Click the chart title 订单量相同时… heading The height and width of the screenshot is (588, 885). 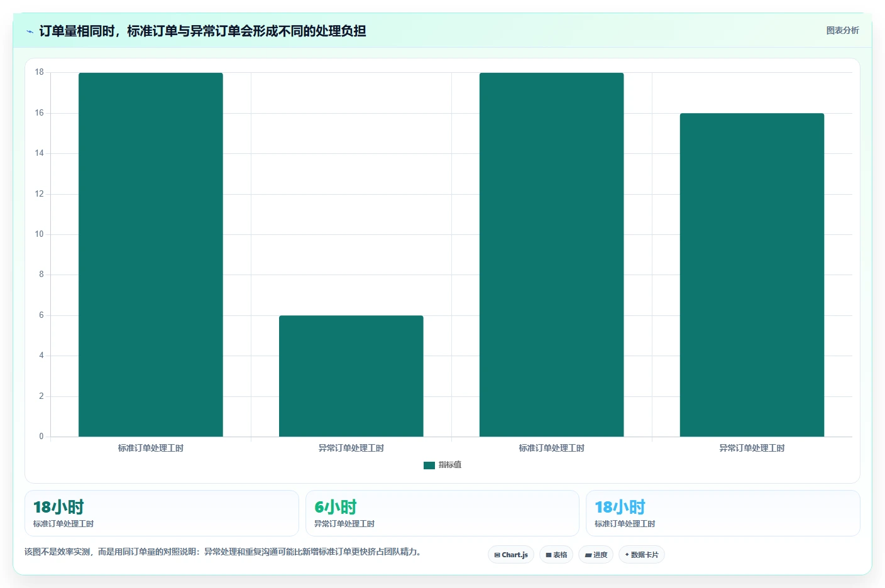point(202,31)
